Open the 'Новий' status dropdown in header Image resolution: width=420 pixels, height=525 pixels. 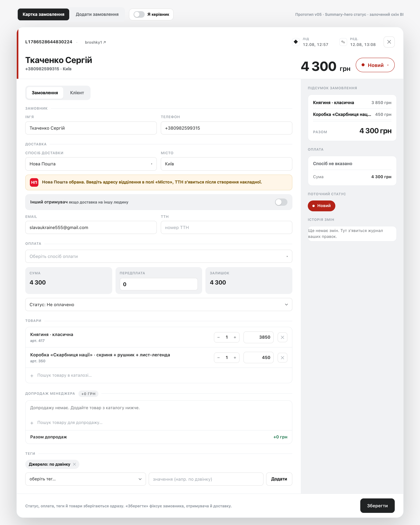click(x=375, y=65)
